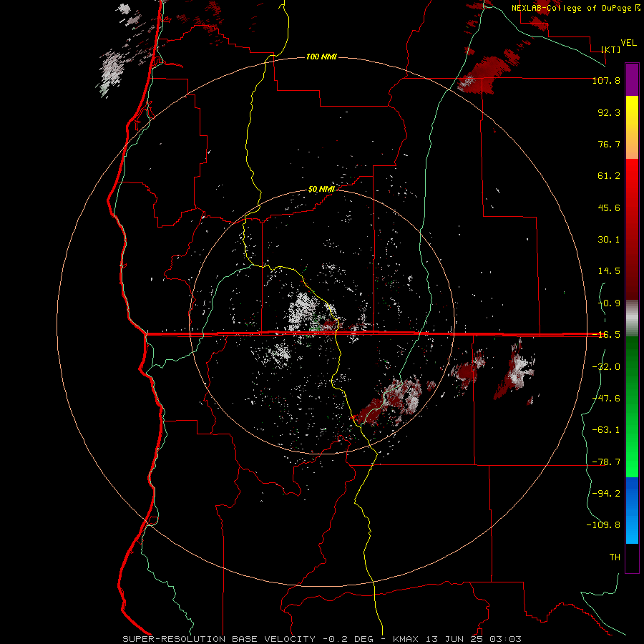
Task: Click the 50 NMI range ring label
Action: point(321,190)
